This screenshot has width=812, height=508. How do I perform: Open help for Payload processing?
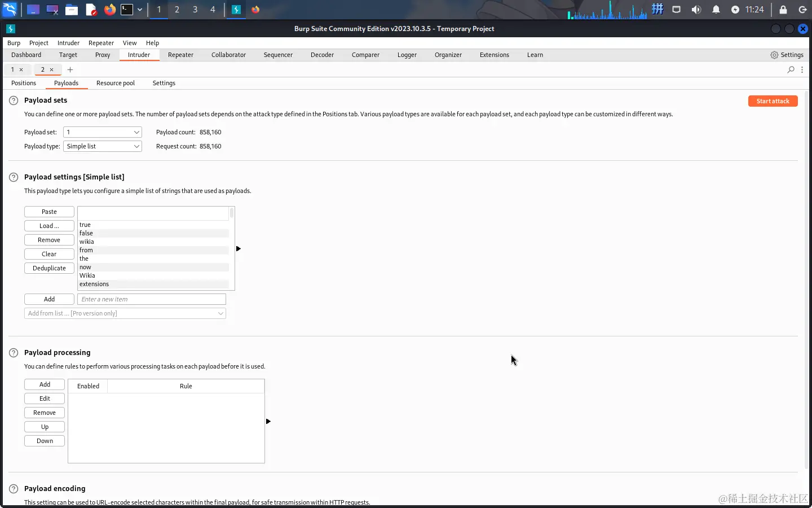pos(14,353)
